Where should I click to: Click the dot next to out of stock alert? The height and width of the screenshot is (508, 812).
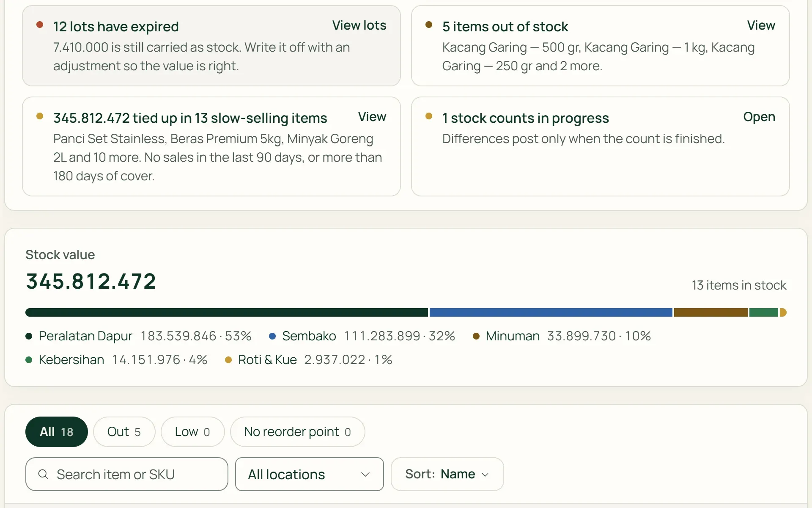click(x=429, y=25)
